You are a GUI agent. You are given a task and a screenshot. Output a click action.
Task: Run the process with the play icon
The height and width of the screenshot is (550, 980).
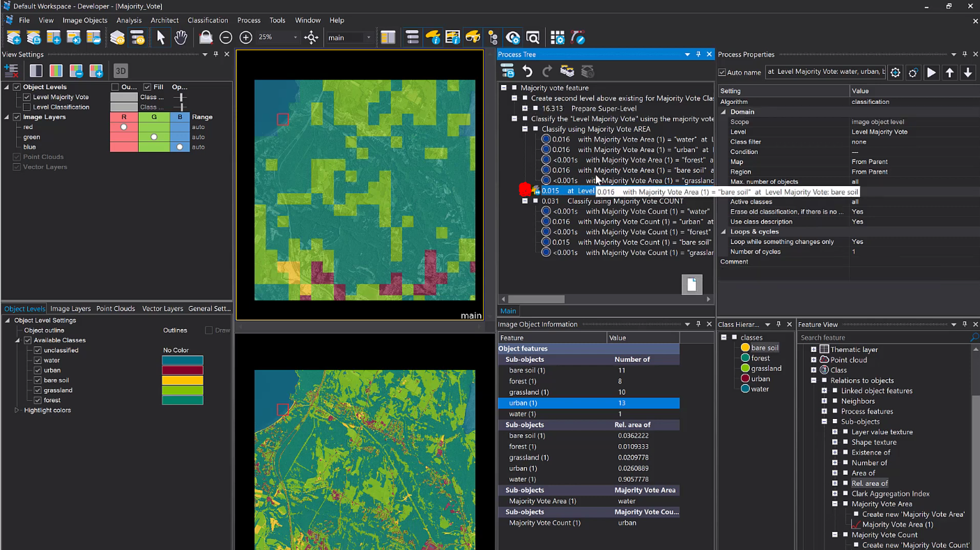pos(931,72)
